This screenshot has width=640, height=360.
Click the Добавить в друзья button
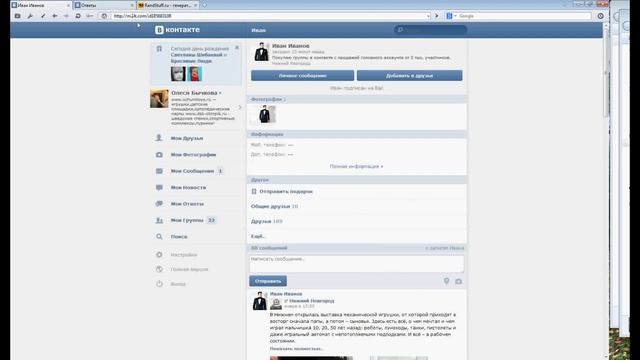[409, 76]
